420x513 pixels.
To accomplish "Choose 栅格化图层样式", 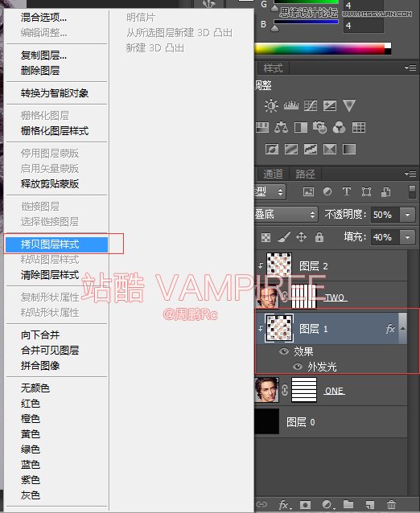I will [56, 131].
